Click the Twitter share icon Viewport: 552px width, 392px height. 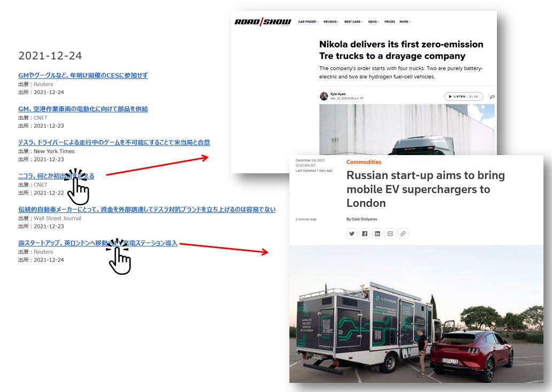pyautogui.click(x=352, y=234)
